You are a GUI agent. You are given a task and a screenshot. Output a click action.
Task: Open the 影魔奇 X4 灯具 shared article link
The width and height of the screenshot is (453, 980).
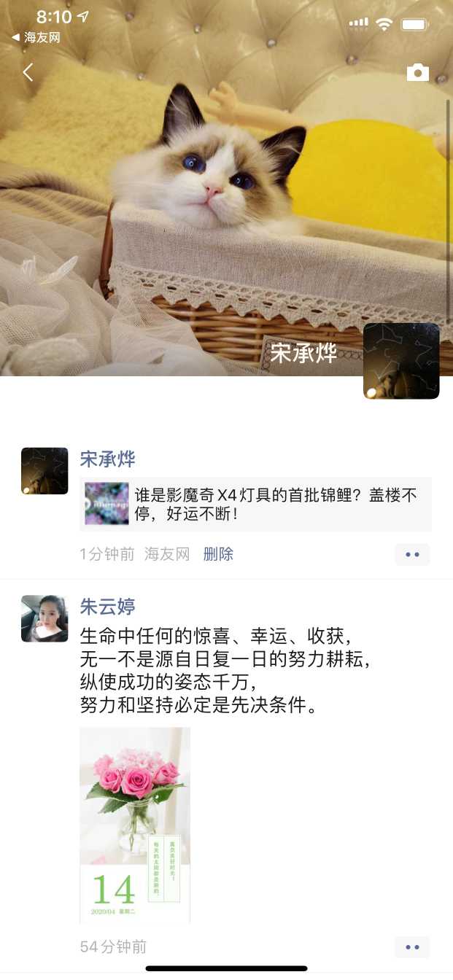(x=255, y=504)
